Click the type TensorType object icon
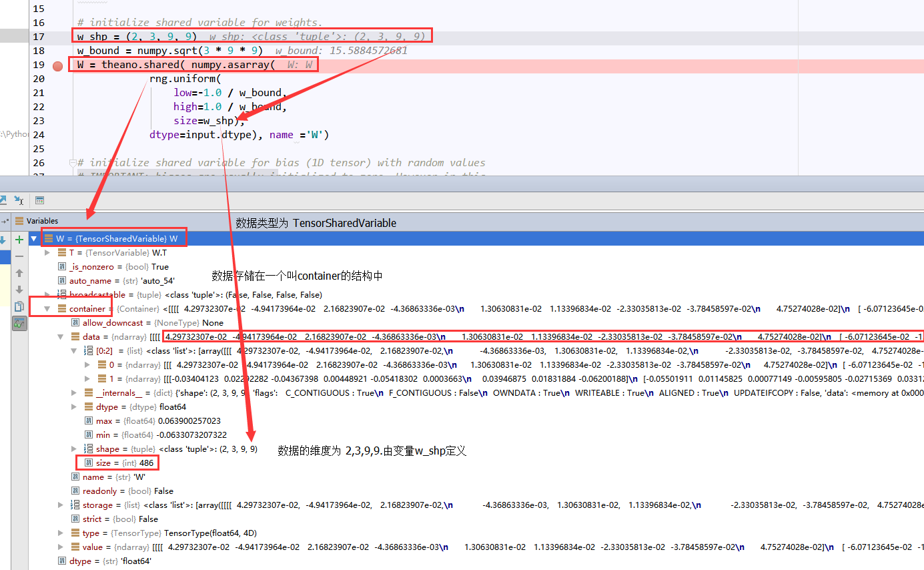Image resolution: width=924 pixels, height=570 pixels. pyautogui.click(x=75, y=533)
